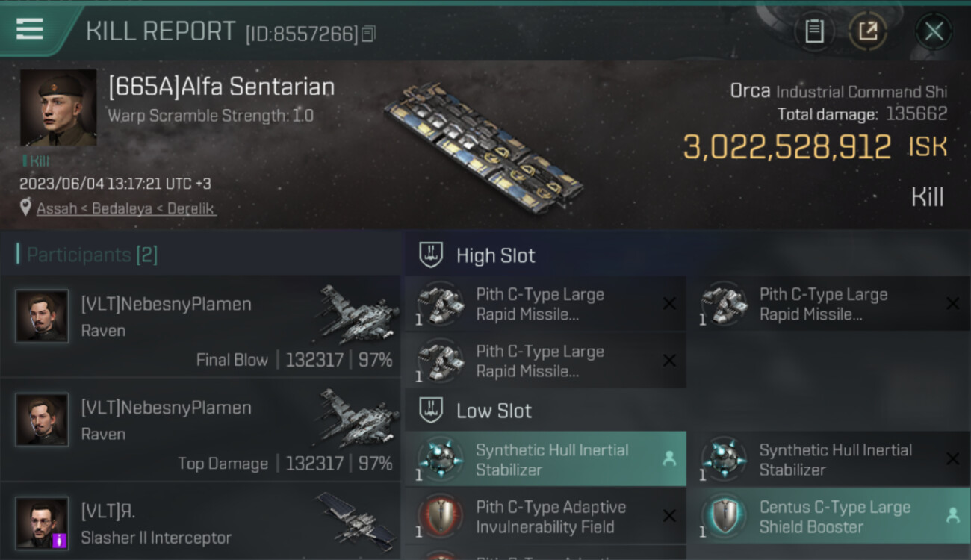The width and height of the screenshot is (971, 560).
Task: Select the Orca ship image
Action: [484, 148]
